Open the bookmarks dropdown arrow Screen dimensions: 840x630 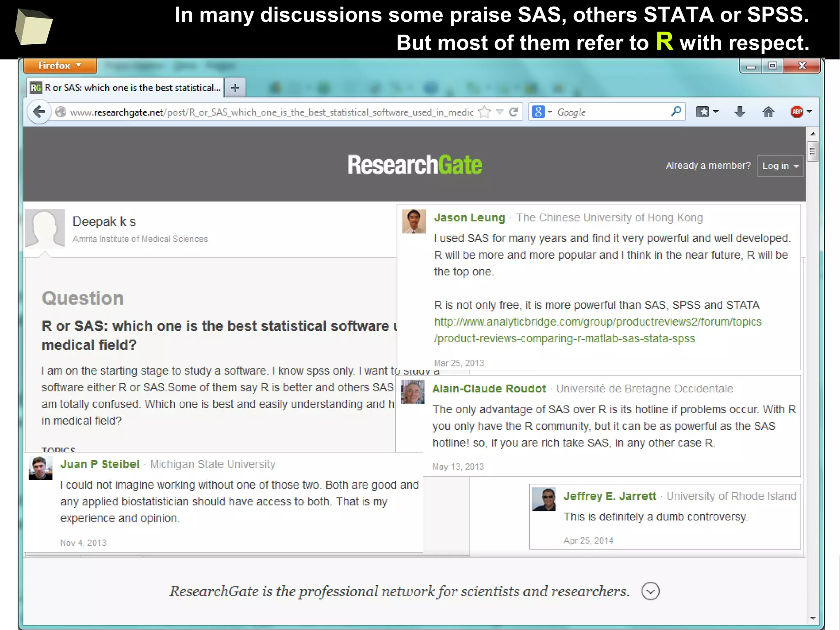point(716,112)
